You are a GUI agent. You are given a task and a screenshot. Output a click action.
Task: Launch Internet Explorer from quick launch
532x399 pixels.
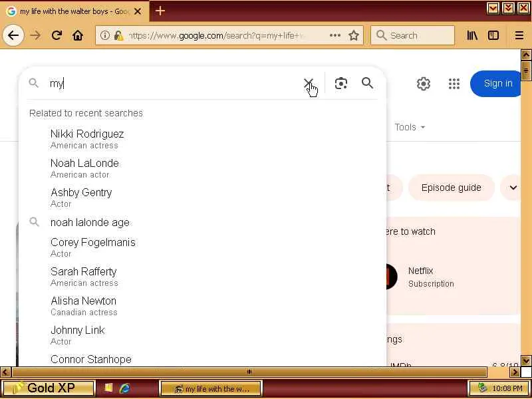pyautogui.click(x=124, y=388)
